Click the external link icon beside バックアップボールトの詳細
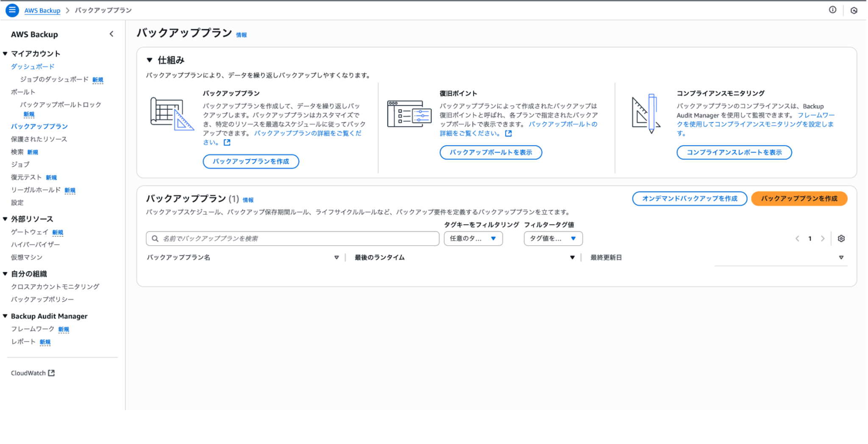The image size is (868, 444). (509, 133)
